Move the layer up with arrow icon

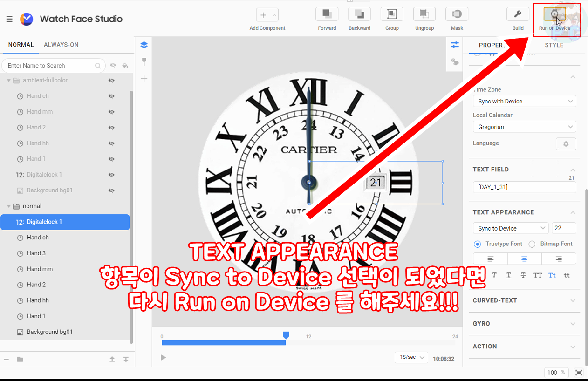coord(112,359)
